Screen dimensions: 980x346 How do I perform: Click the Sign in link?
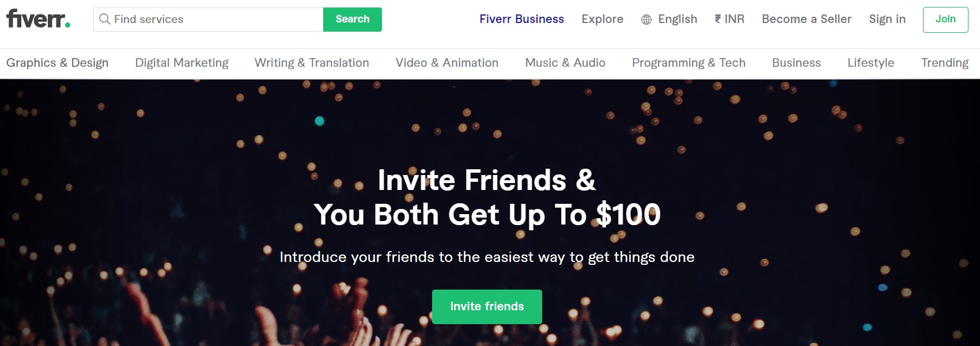point(887,19)
